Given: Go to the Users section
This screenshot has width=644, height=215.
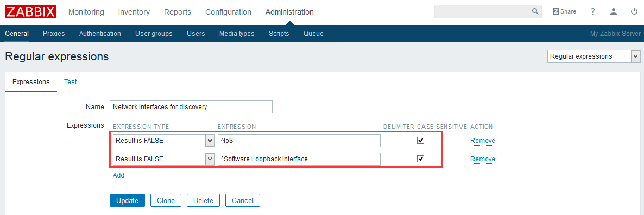Looking at the screenshot, I should click(x=195, y=34).
